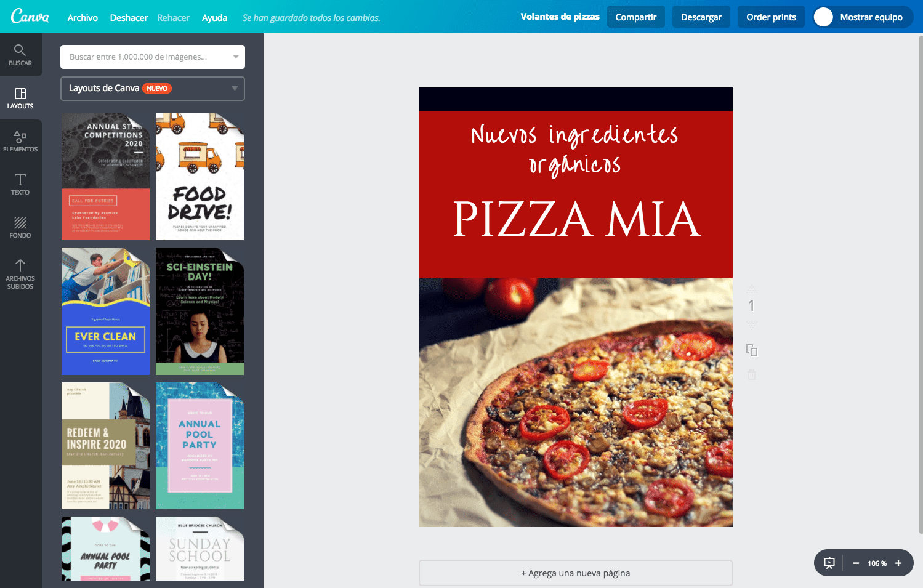The image size is (923, 588).
Task: Select the Redeem & Inspire 2020 layout
Action: tap(105, 446)
